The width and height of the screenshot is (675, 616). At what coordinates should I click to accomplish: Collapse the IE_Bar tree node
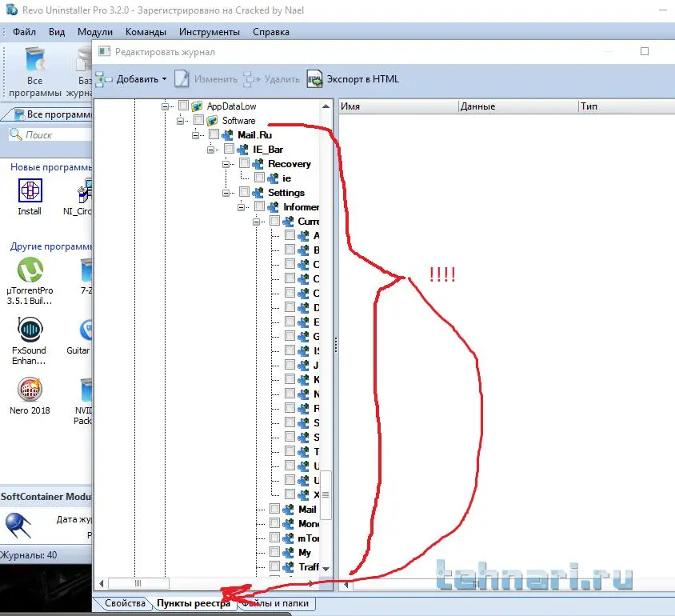(210, 150)
